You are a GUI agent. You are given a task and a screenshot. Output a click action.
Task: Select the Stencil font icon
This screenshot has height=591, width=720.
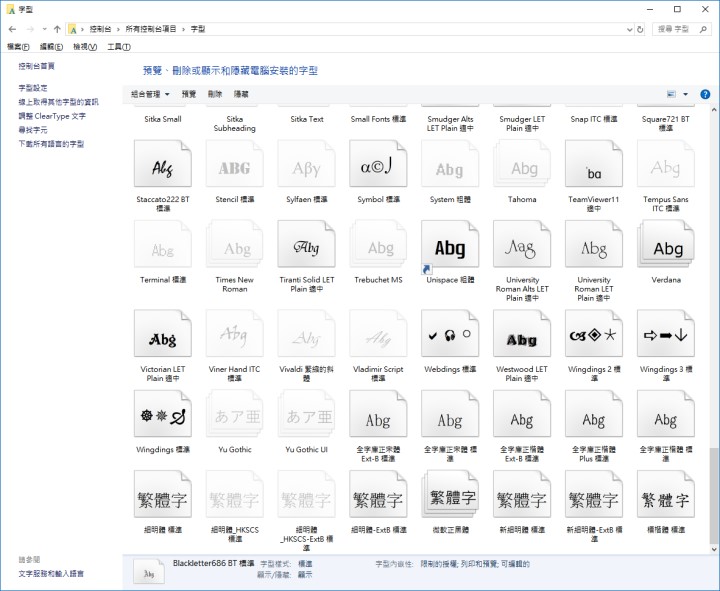pos(235,164)
